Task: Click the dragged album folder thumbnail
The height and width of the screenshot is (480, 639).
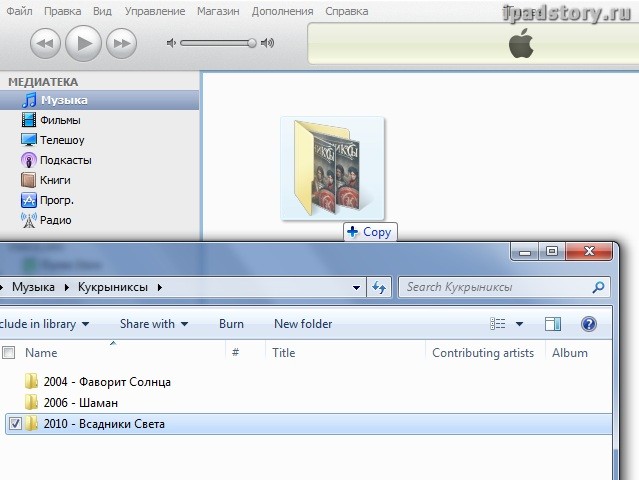Action: click(x=333, y=168)
